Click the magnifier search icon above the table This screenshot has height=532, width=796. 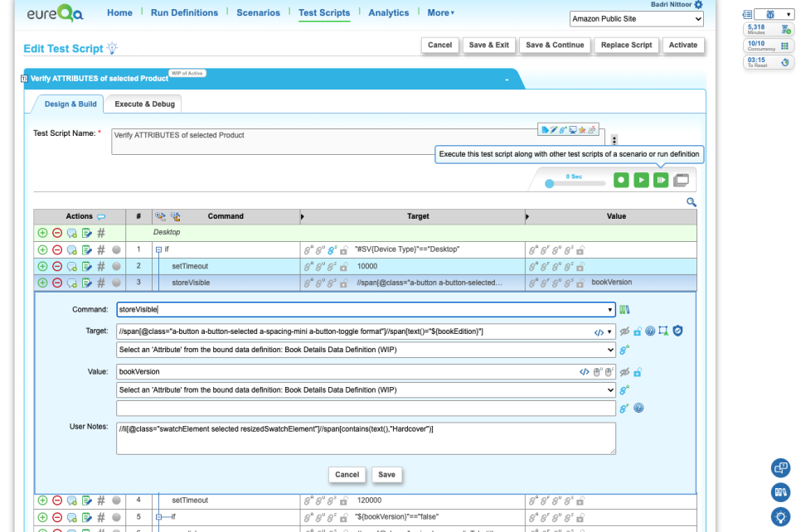pyautogui.click(x=692, y=202)
